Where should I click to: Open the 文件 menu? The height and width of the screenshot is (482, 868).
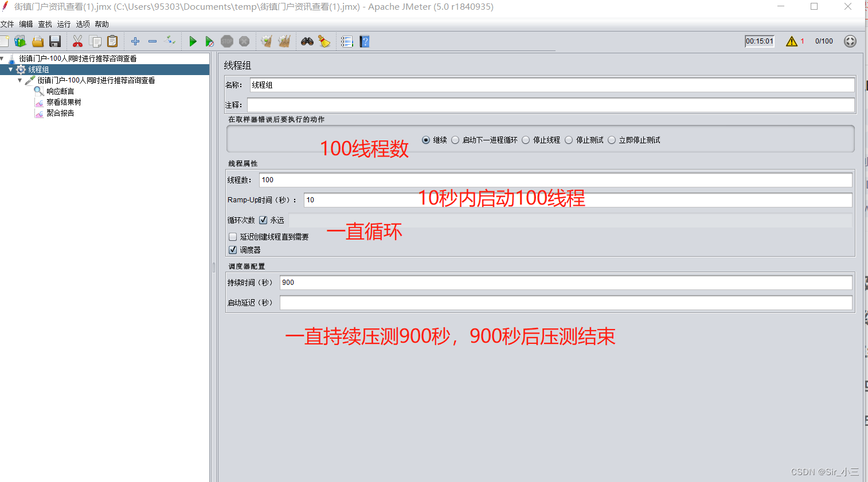7,24
